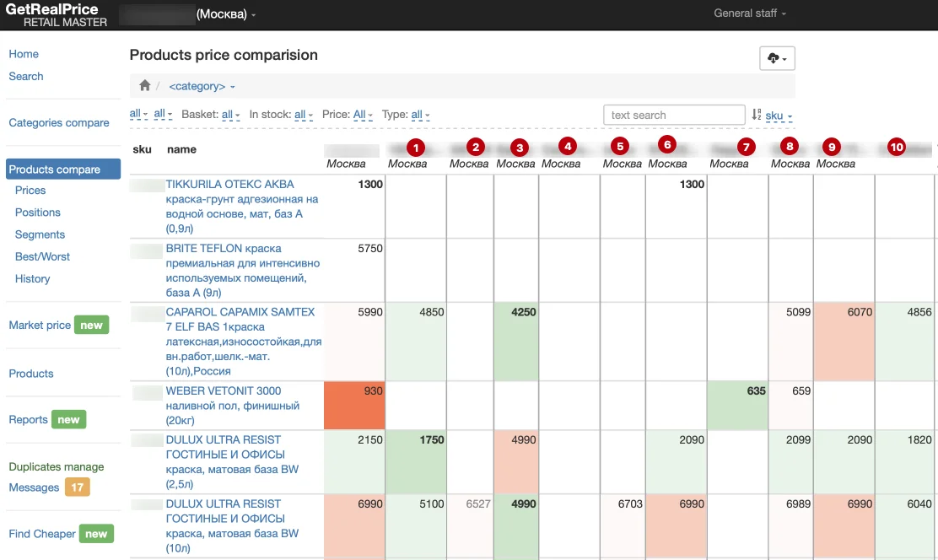Open the Price filter dropdown
This screenshot has height=560, width=938.
(363, 115)
